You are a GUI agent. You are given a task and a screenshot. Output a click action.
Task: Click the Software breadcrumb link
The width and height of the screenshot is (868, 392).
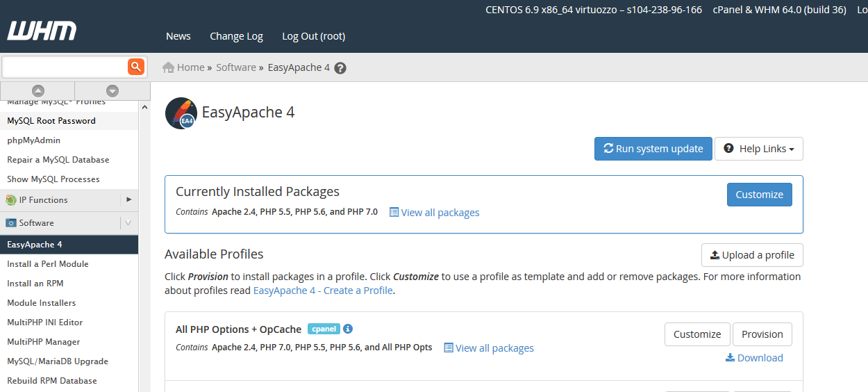[x=236, y=67]
